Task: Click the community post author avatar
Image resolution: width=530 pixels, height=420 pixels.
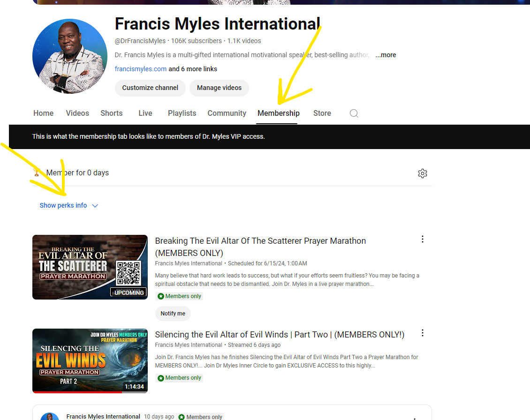Action: coord(50,416)
